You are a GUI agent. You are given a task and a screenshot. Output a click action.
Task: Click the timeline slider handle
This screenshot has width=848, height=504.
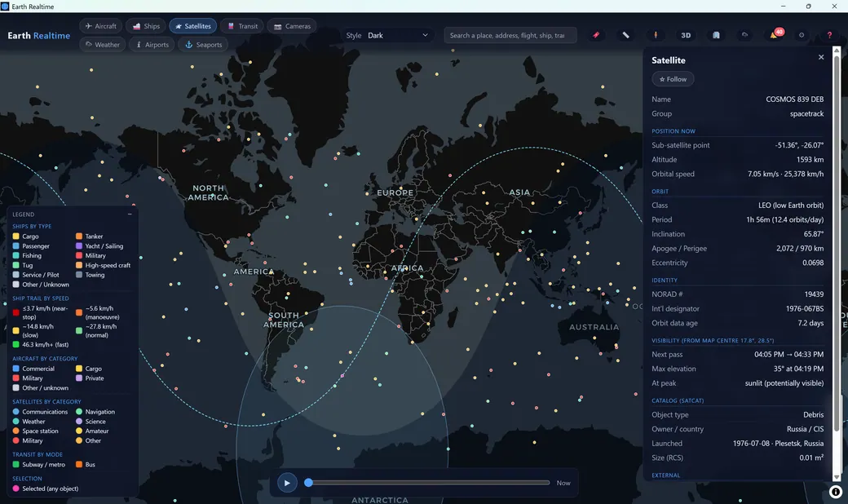308,482
